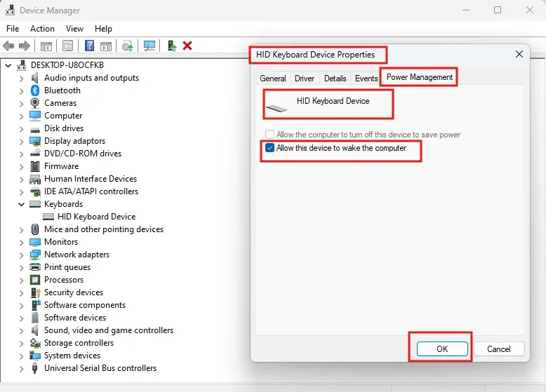Select the Power Management tab
546x392 pixels.
420,77
